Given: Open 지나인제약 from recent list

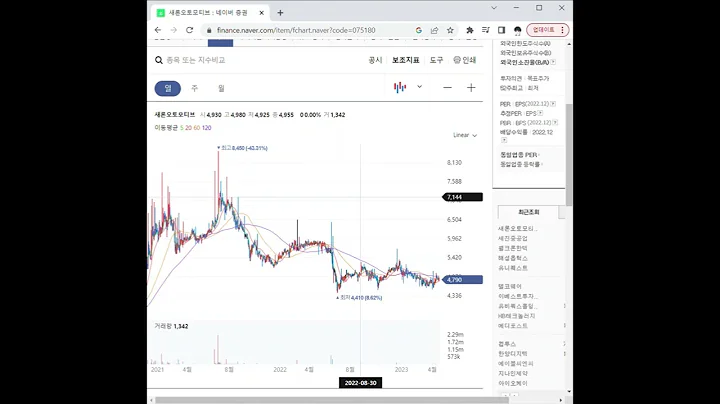Looking at the screenshot, I should tap(513, 373).
